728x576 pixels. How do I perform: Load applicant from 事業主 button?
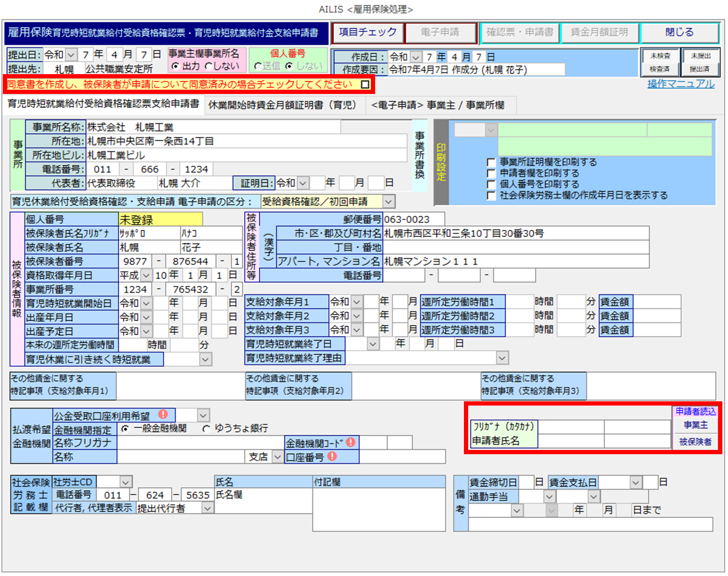[695, 425]
